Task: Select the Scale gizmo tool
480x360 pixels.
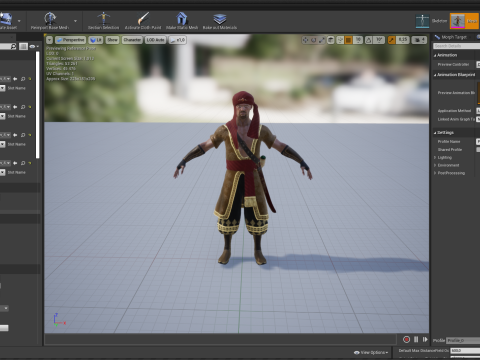Action: pyautogui.click(x=322, y=40)
